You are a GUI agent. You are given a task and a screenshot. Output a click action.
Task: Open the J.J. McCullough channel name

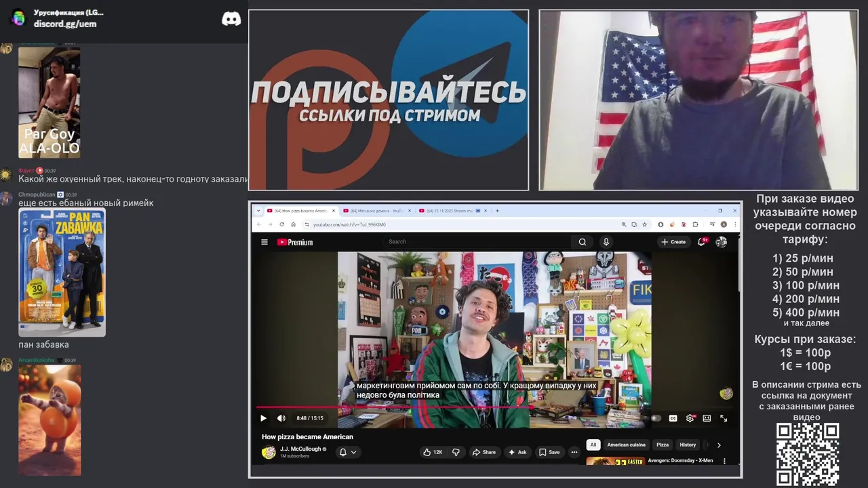300,449
